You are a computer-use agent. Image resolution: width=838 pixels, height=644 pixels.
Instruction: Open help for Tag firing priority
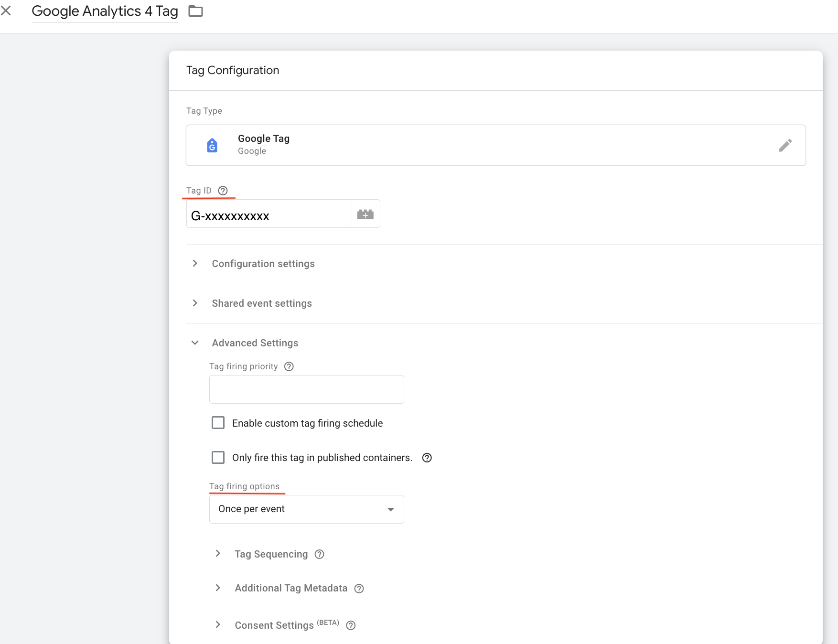(x=289, y=366)
